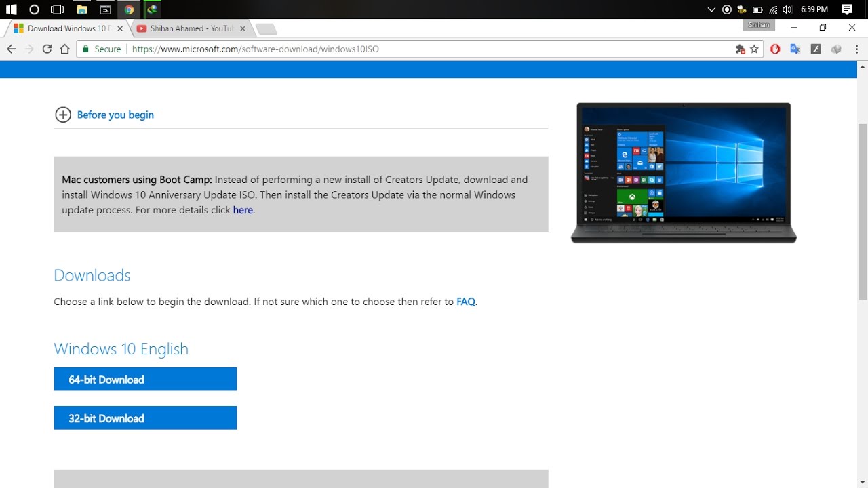Image resolution: width=868 pixels, height=488 pixels.
Task: Click the Chrome forward arrow
Action: coord(28,49)
